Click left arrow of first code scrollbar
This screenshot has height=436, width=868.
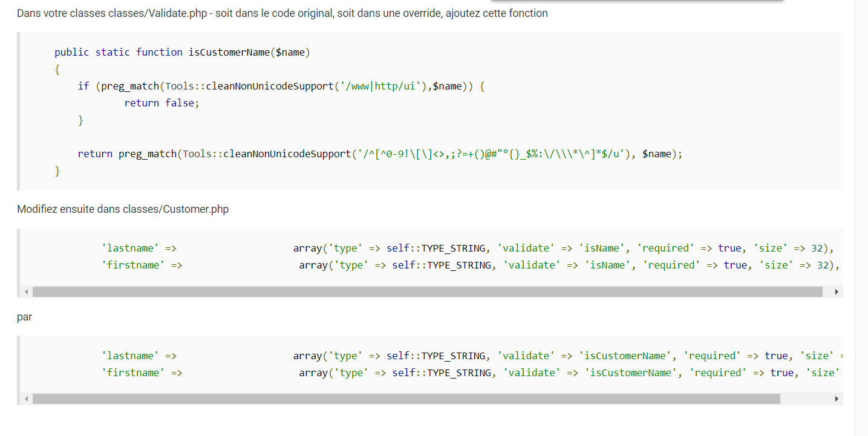pyautogui.click(x=26, y=291)
